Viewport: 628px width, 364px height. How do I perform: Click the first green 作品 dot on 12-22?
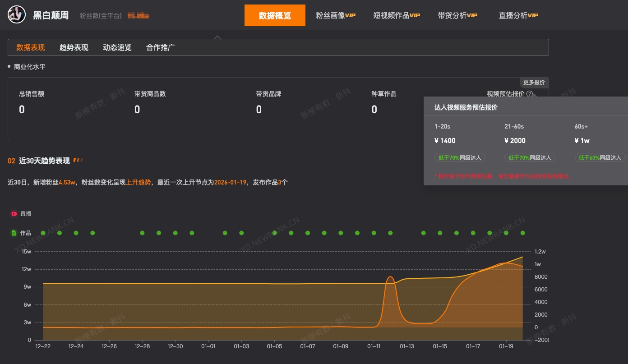click(43, 233)
